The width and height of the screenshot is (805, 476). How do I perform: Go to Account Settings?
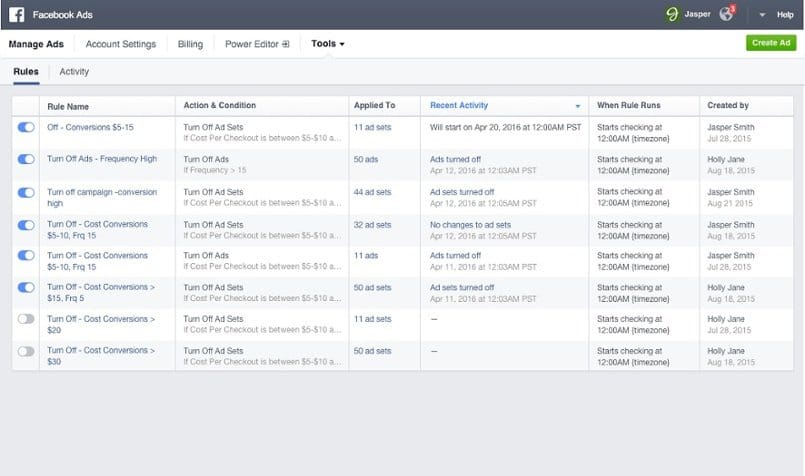click(120, 44)
